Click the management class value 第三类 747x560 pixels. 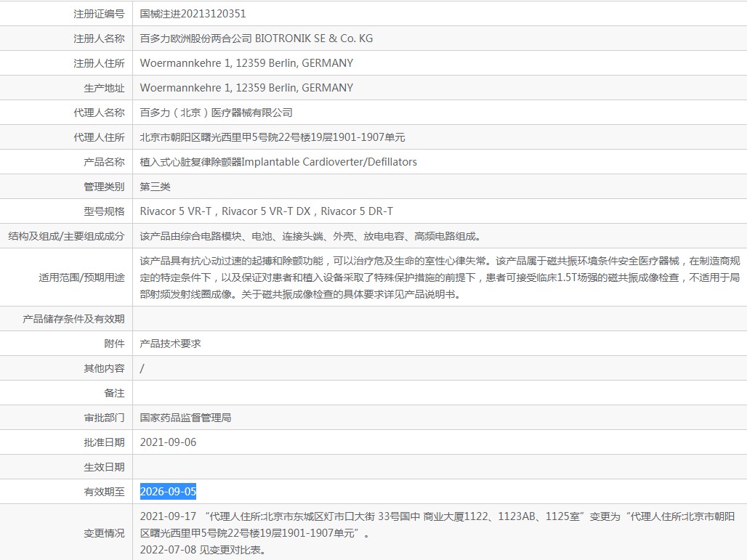tap(156, 187)
